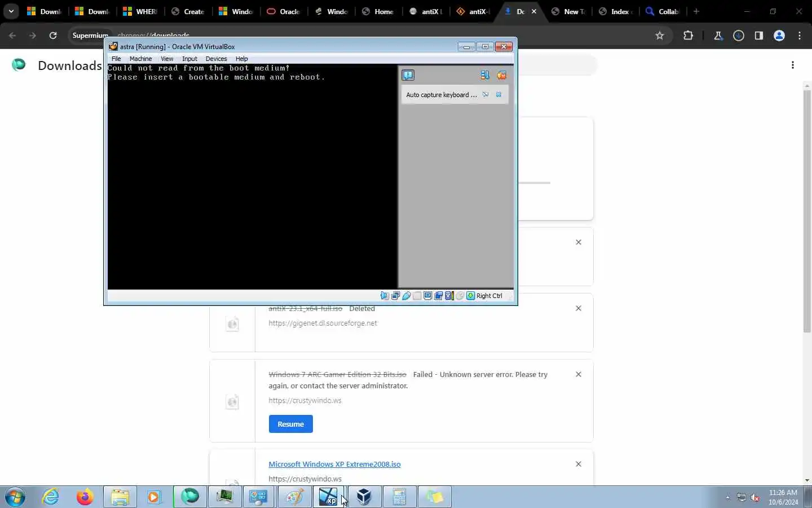Click the gigenet.dl.sourceforge.net source URL
Viewport: 812px width, 508px height.
pos(323,323)
